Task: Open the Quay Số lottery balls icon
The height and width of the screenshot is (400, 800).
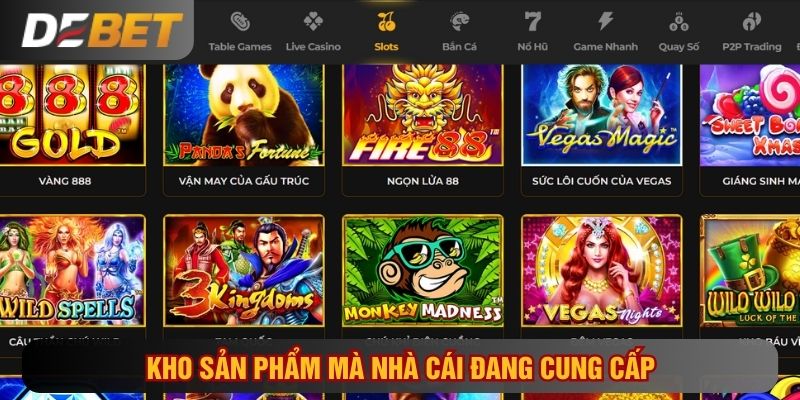Action: (679, 21)
